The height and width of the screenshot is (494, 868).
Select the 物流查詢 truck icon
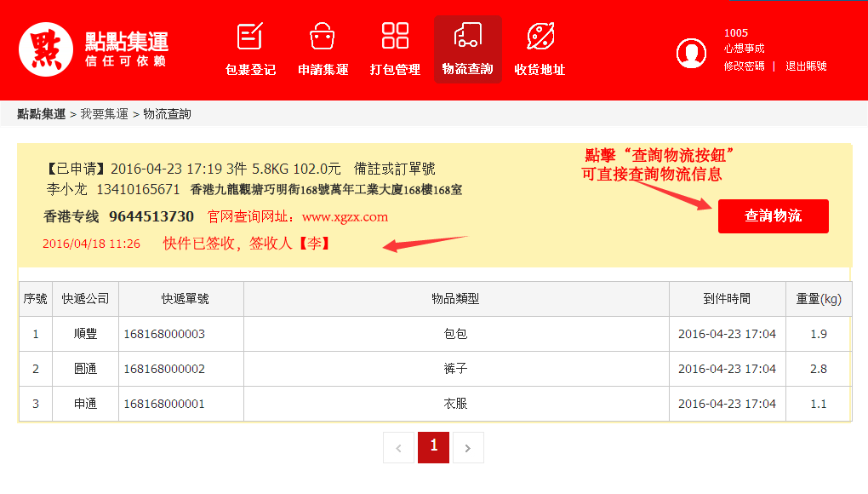click(x=468, y=35)
